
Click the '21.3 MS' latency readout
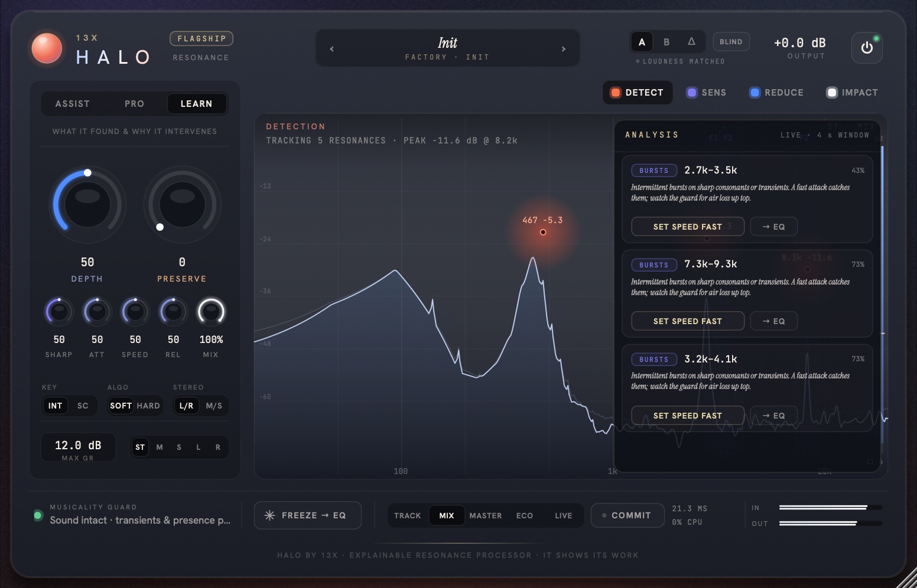690,509
